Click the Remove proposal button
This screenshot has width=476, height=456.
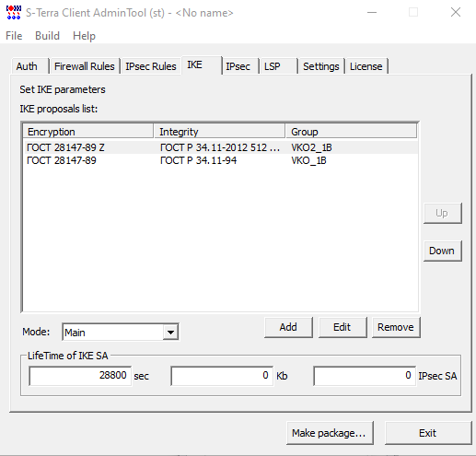tap(396, 327)
